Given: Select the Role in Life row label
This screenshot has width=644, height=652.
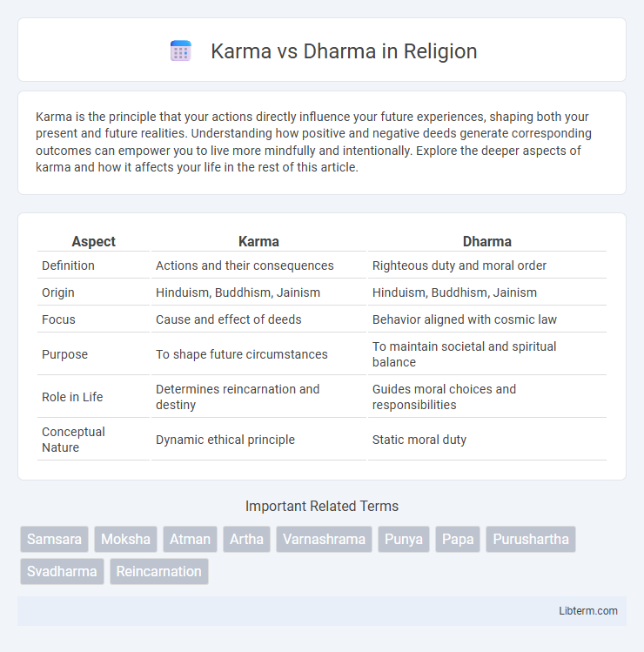Looking at the screenshot, I should (x=72, y=397).
